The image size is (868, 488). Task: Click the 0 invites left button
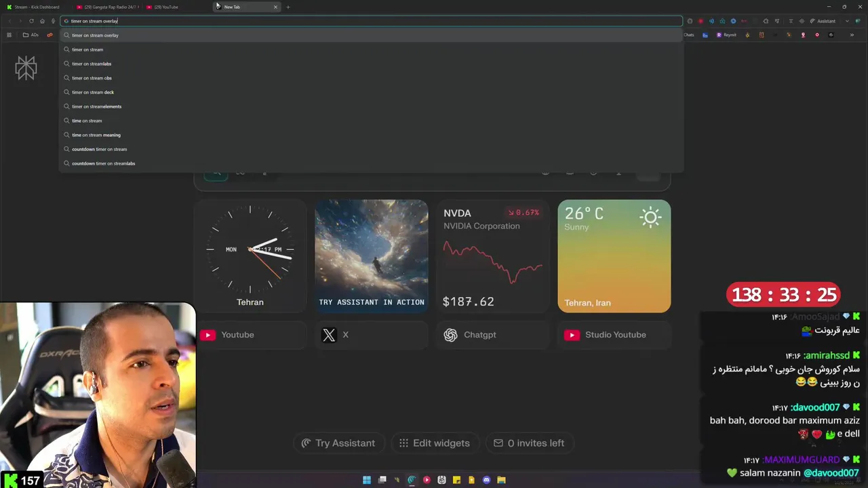pyautogui.click(x=529, y=443)
